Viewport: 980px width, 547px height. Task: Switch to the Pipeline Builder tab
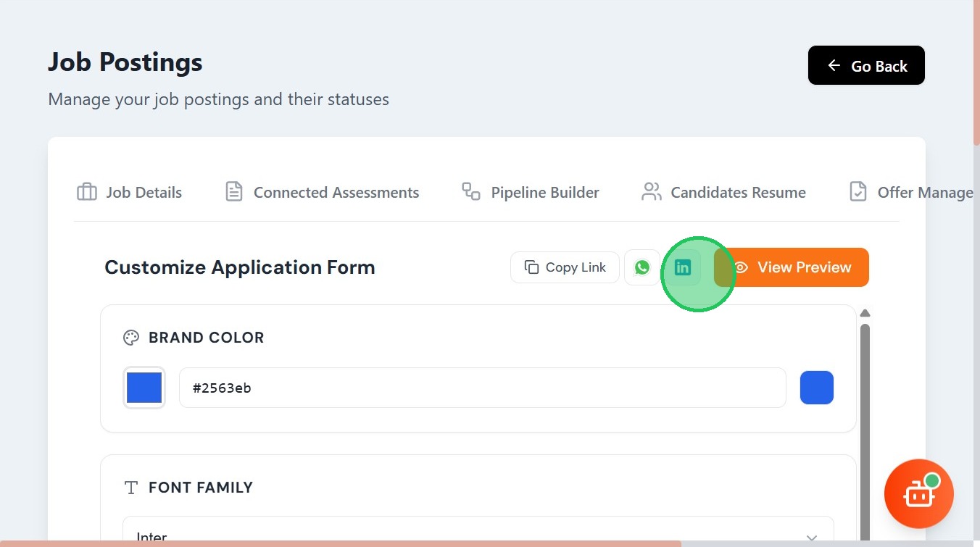click(x=544, y=193)
